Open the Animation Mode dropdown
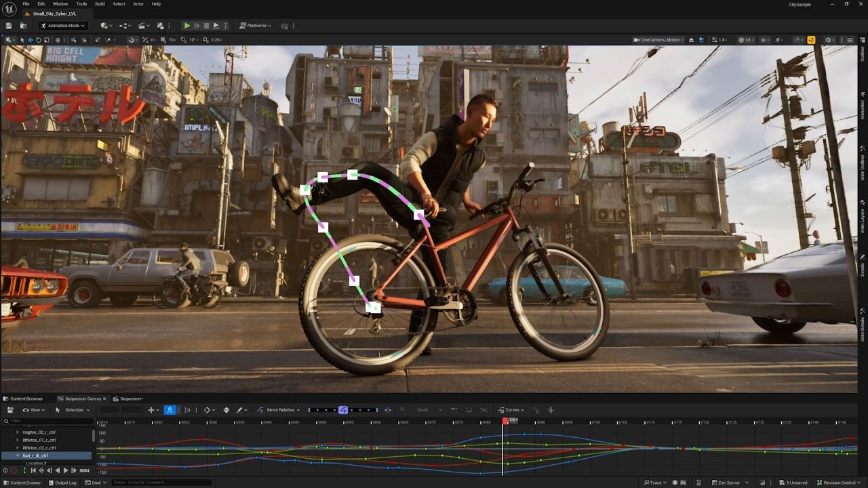 (63, 26)
